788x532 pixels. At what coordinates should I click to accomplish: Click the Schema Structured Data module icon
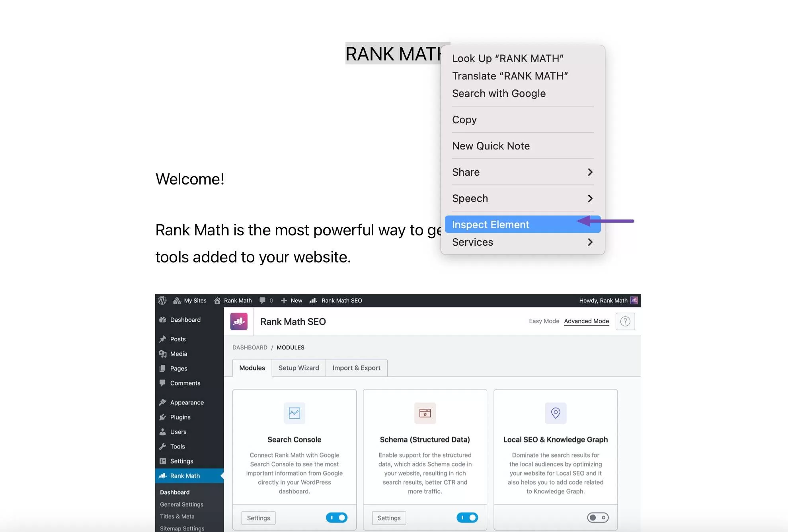click(424, 413)
